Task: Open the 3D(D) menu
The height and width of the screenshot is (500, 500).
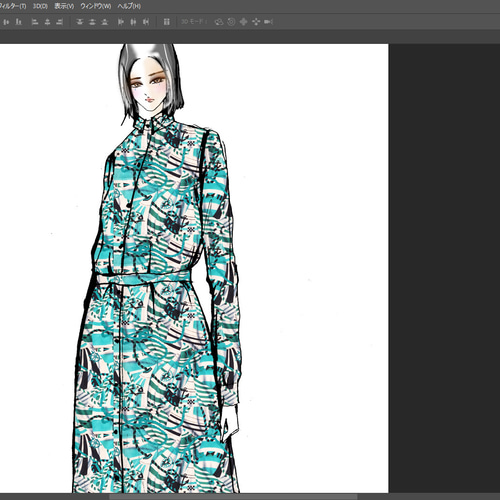Action: 40,6
